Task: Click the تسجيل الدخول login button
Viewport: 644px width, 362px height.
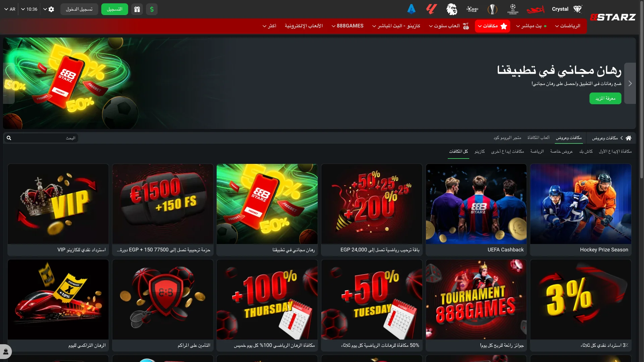Action: click(x=79, y=9)
